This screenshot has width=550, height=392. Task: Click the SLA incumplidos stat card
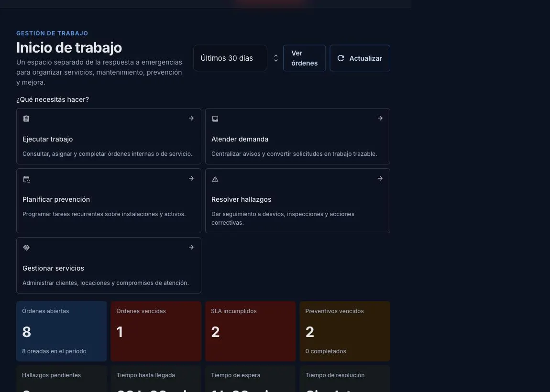pyautogui.click(x=251, y=331)
